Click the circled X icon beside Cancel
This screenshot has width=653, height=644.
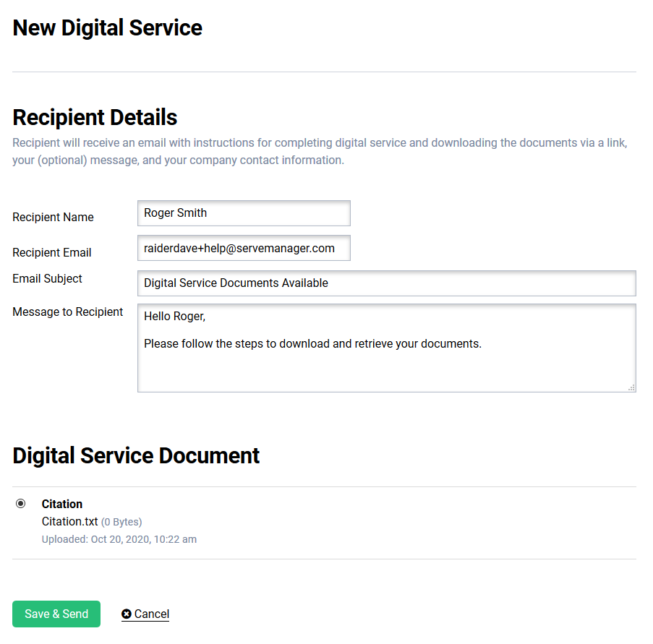pos(127,614)
